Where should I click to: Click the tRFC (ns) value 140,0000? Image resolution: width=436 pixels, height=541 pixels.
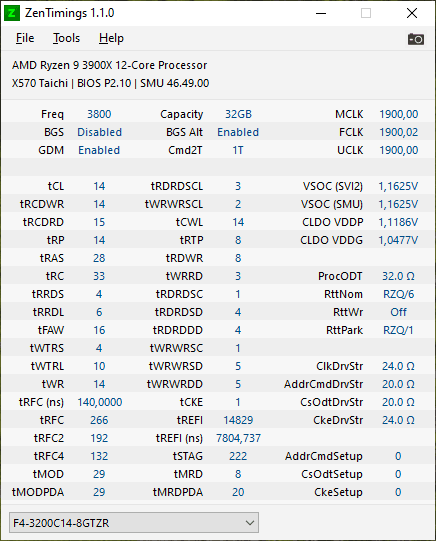(x=99, y=402)
